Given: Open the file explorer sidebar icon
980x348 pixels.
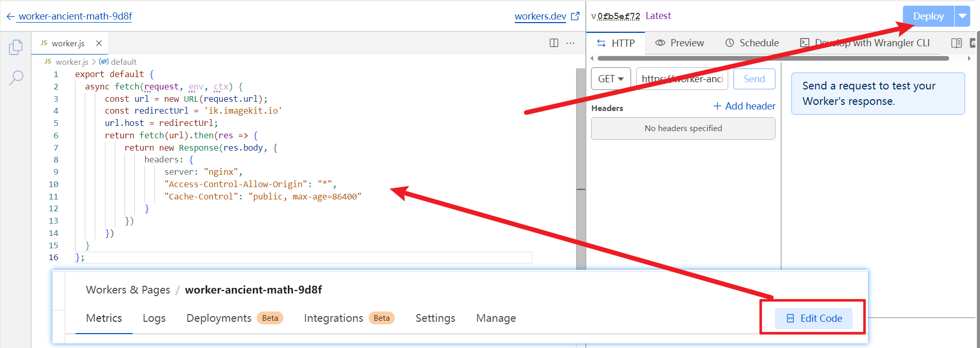Looking at the screenshot, I should pyautogui.click(x=15, y=47).
